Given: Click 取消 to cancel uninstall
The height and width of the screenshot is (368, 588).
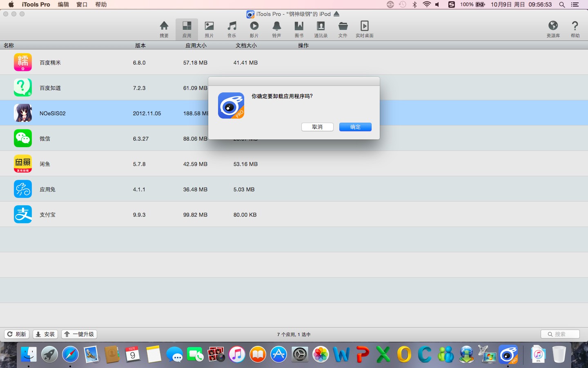Looking at the screenshot, I should (x=317, y=127).
